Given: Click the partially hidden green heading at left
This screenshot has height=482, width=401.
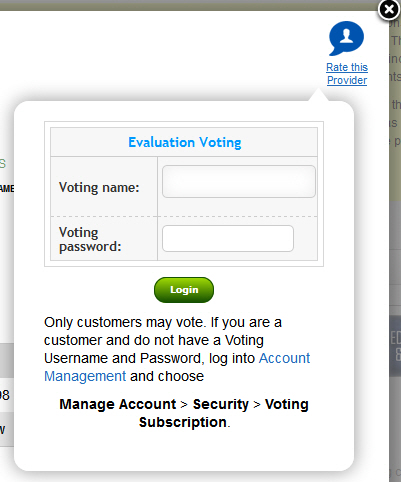Looking at the screenshot, I should [3, 164].
